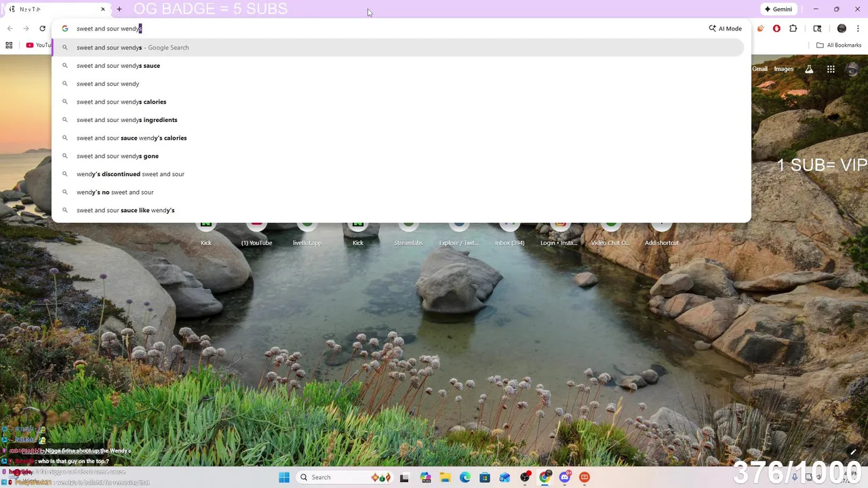Image resolution: width=868 pixels, height=488 pixels.
Task: Reload the page
Action: (42, 28)
